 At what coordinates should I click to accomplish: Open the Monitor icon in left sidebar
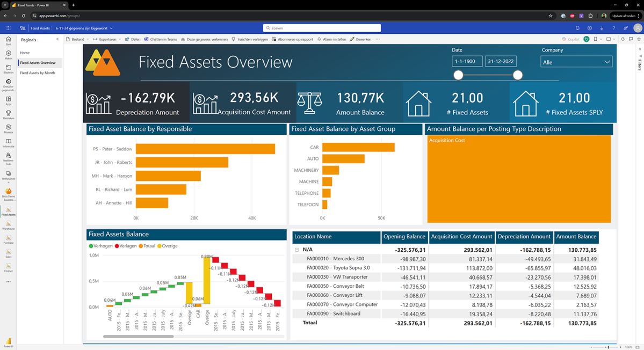9,127
